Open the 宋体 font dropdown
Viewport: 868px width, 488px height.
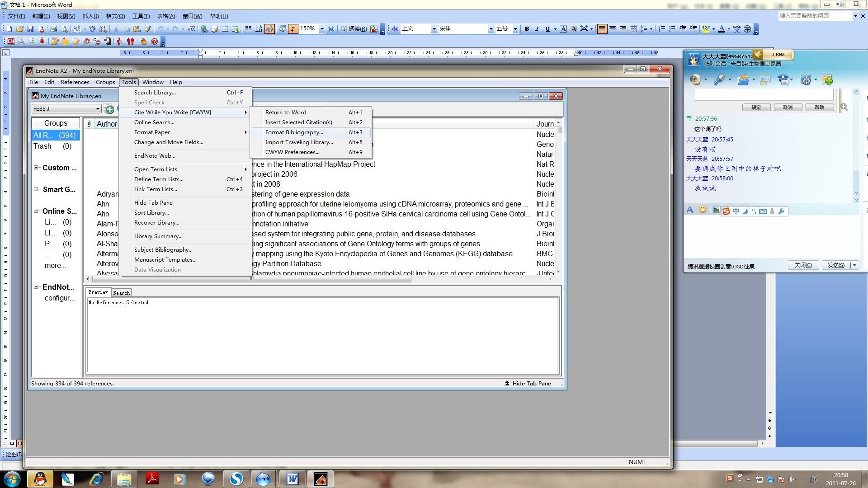point(491,29)
